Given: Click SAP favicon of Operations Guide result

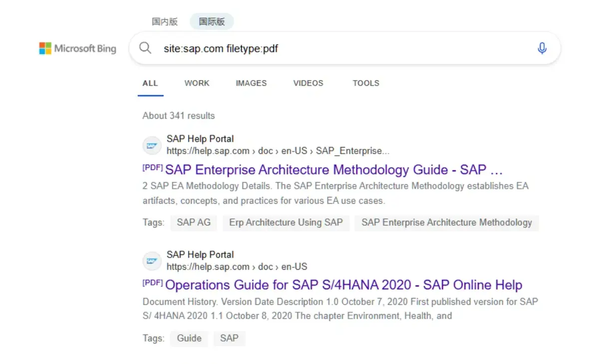Looking at the screenshot, I should point(152,261).
